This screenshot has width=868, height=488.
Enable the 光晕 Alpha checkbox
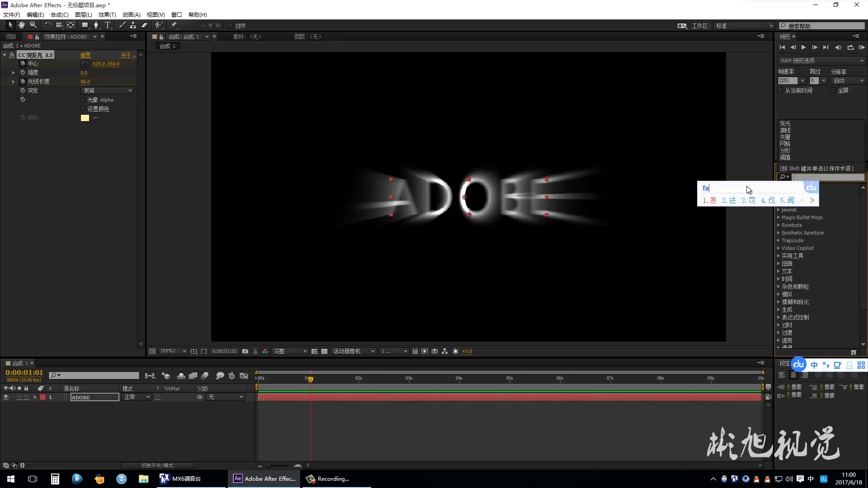[83, 100]
